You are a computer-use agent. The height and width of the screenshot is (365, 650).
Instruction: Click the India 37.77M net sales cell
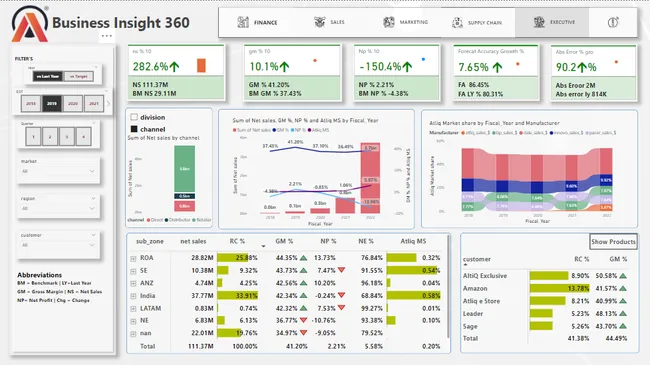201,296
